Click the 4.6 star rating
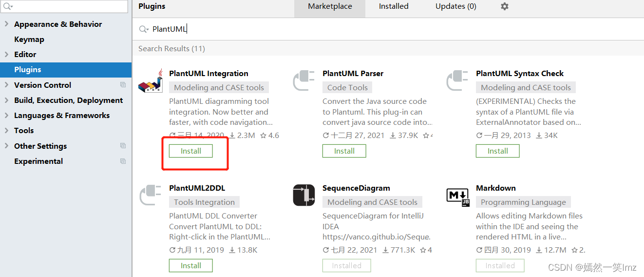This screenshot has width=644, height=277. [x=269, y=136]
